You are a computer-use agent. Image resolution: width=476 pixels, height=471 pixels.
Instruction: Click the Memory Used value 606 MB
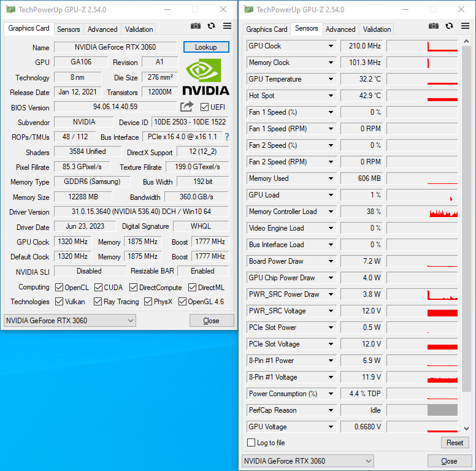coord(362,178)
